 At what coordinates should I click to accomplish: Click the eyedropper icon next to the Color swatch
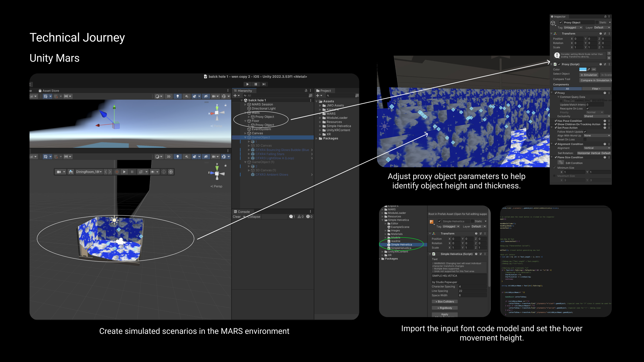[x=589, y=69]
